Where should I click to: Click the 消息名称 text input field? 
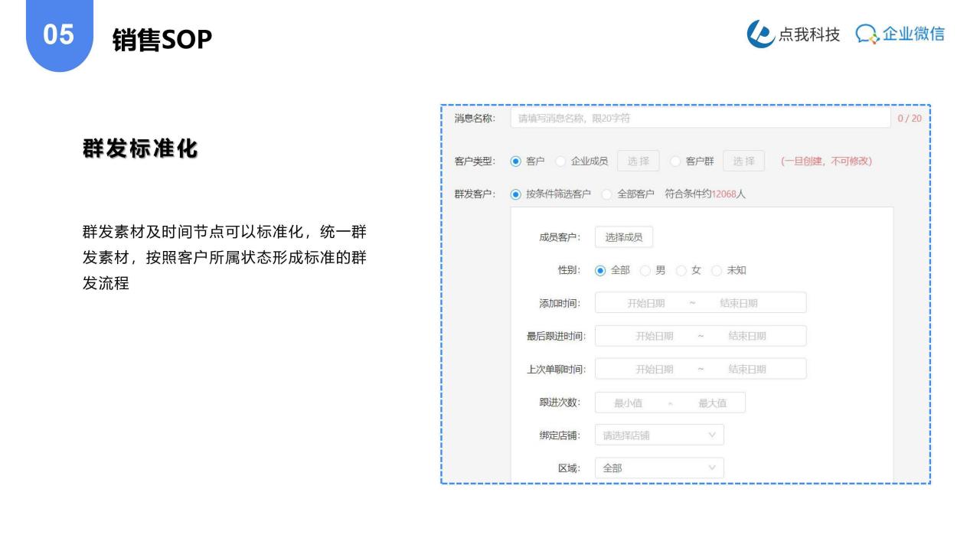click(701, 118)
